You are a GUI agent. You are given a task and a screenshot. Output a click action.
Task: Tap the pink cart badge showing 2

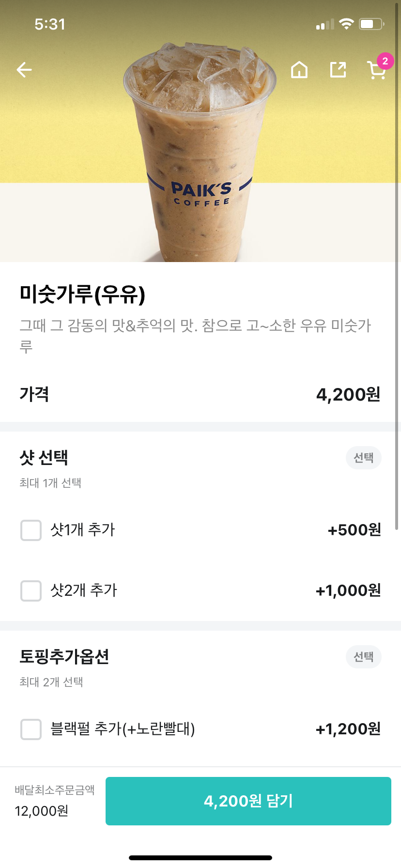(x=385, y=61)
